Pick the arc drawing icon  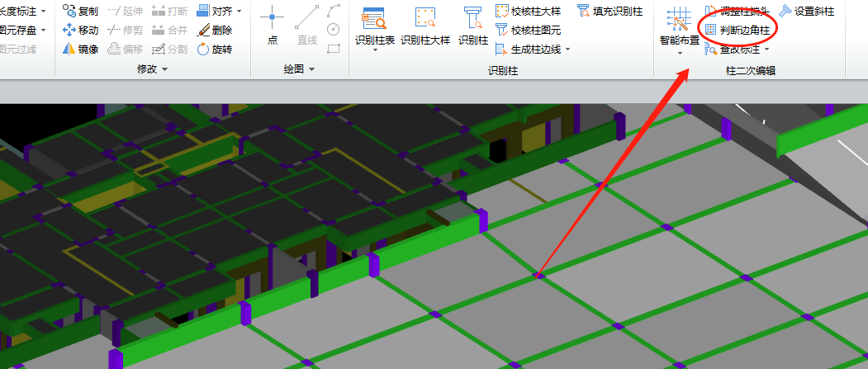point(334,11)
